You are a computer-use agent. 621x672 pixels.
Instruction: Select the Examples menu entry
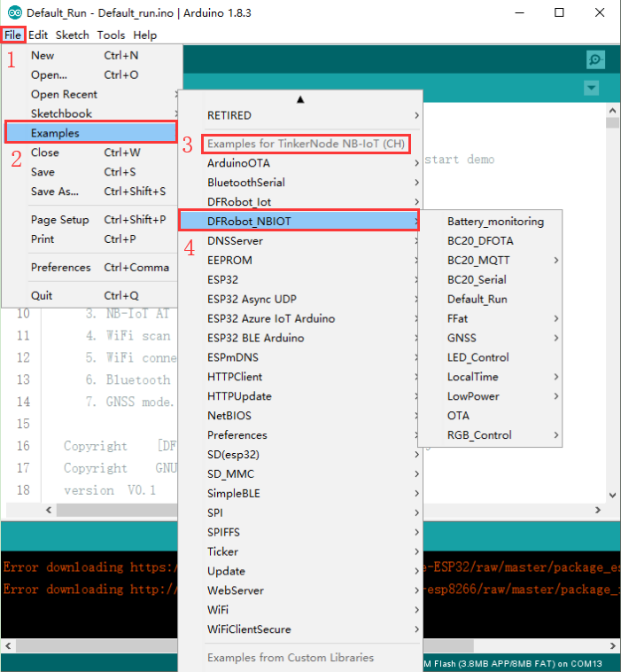[x=90, y=133]
